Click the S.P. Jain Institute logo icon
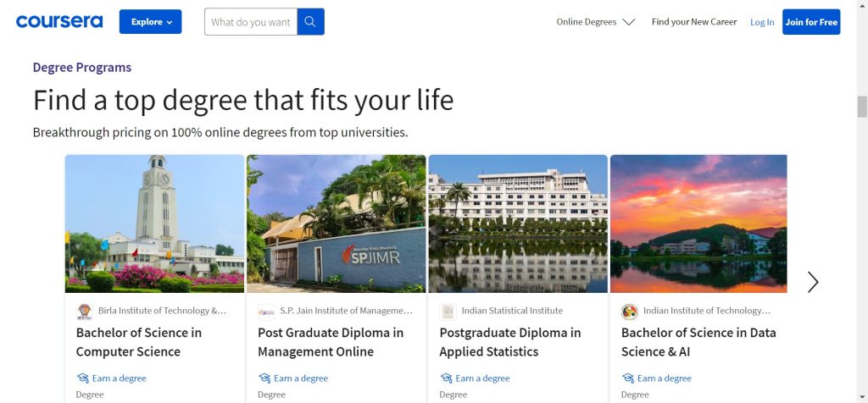This screenshot has height=403, width=868. pos(266,311)
